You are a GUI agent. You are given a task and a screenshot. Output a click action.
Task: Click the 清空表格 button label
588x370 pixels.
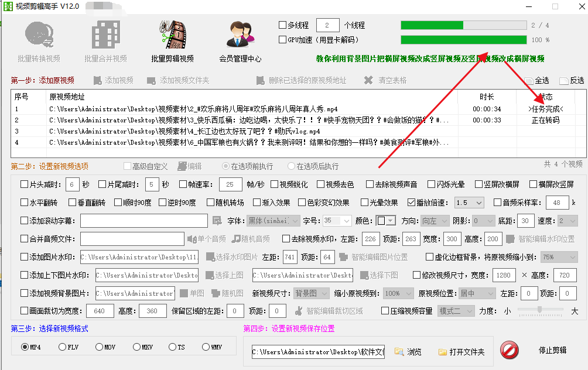coord(392,81)
